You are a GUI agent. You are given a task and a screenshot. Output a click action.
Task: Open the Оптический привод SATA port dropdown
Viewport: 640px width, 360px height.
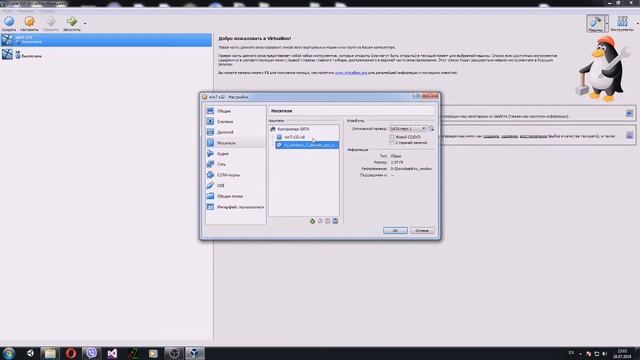point(407,129)
